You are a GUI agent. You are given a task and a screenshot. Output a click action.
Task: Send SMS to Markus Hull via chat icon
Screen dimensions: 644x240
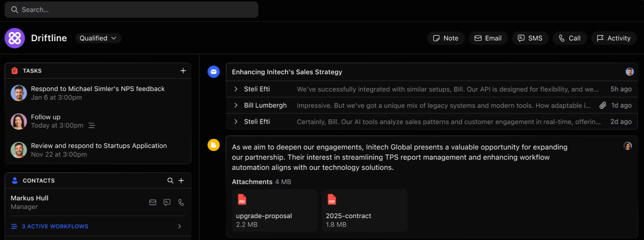point(167,202)
